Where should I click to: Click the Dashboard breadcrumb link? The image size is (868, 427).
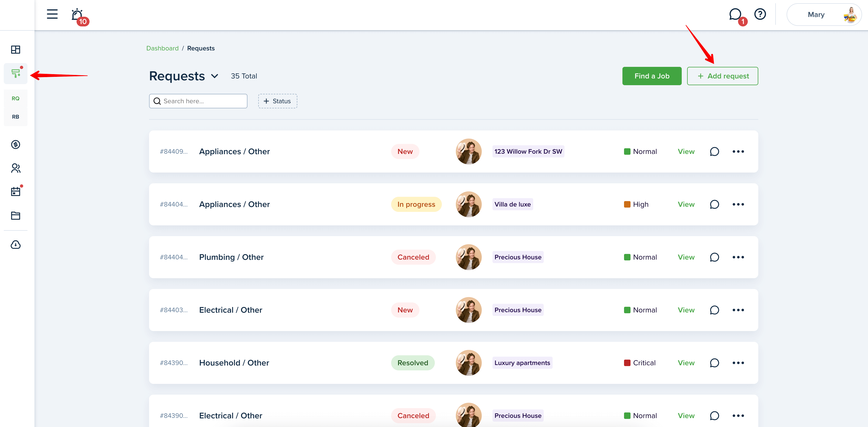click(162, 48)
